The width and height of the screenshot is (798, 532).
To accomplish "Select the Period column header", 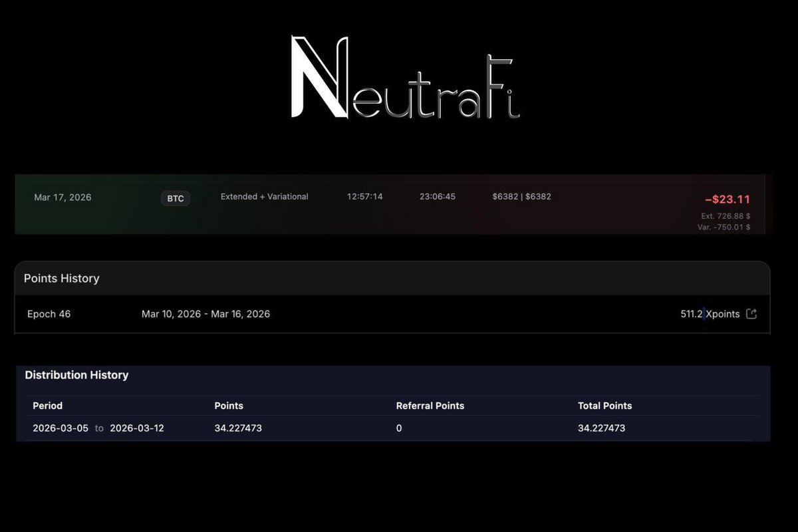I will (47, 406).
